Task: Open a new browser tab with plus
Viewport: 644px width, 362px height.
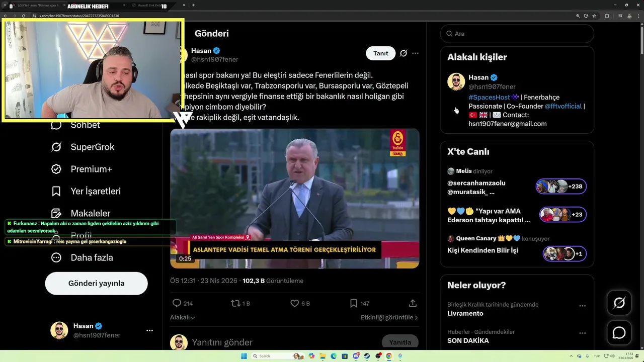Action: (x=193, y=5)
